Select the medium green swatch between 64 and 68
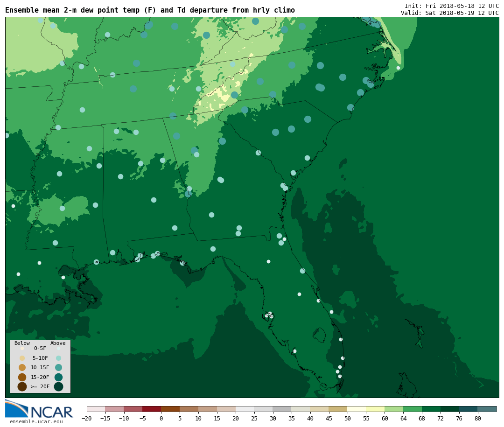504x427 pixels. 413,409
